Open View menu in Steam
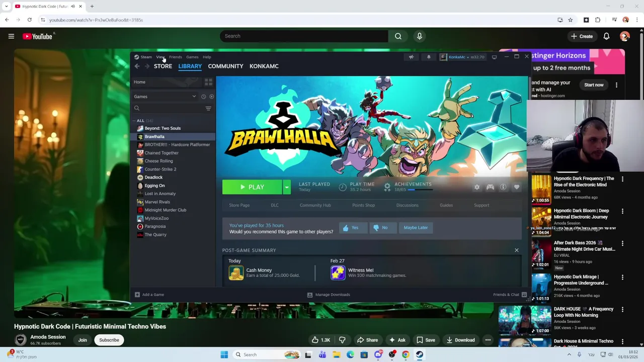 coord(160,57)
